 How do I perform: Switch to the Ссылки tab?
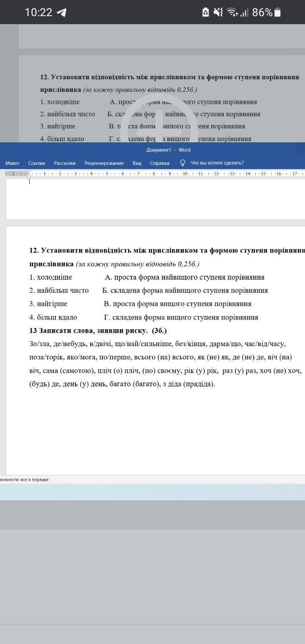tap(36, 163)
